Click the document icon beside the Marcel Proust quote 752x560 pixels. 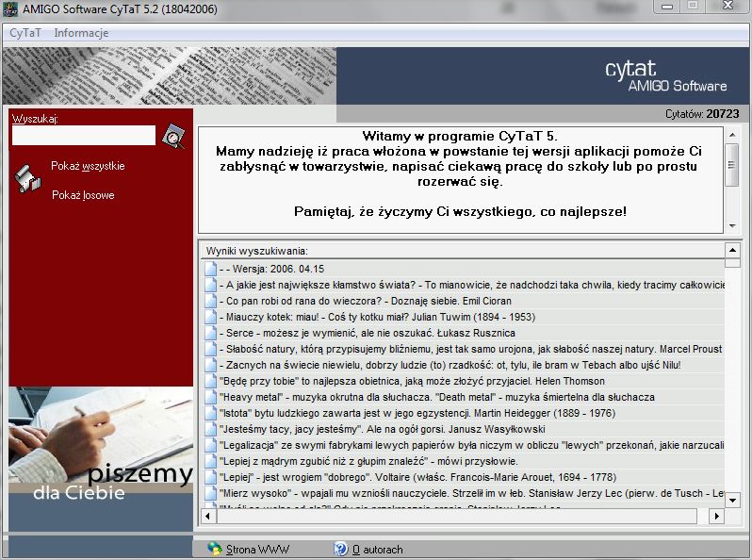tap(210, 349)
